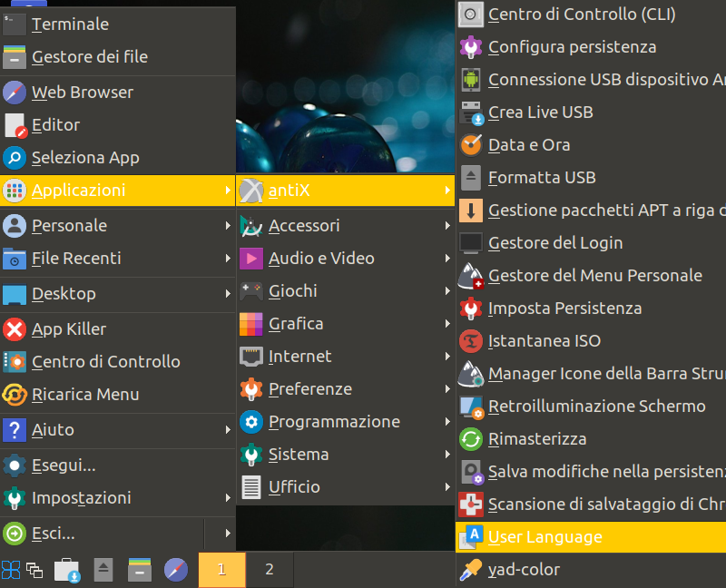This screenshot has width=726, height=588.
Task: Open the Editor icon entry
Action: coord(15,125)
